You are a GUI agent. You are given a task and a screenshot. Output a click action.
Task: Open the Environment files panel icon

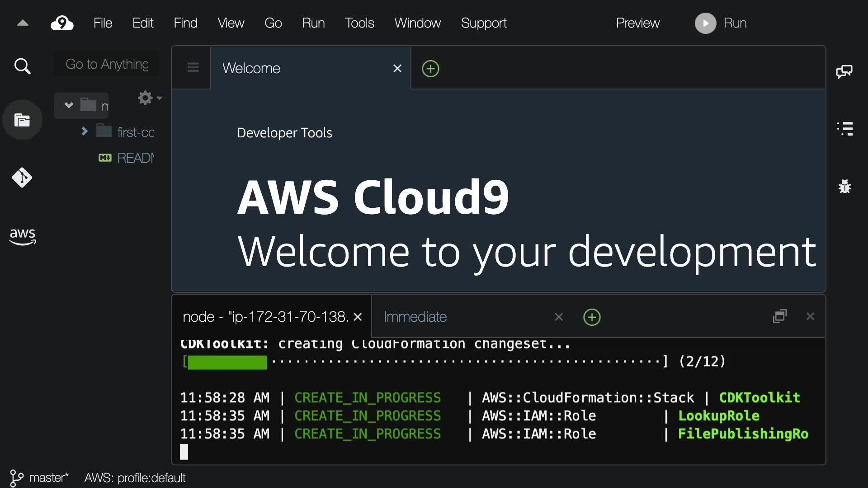[22, 120]
